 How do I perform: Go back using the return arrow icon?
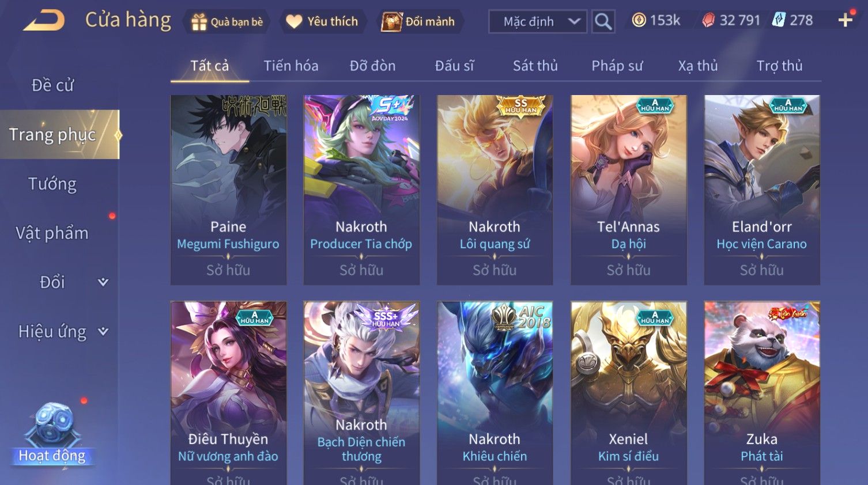click(44, 21)
